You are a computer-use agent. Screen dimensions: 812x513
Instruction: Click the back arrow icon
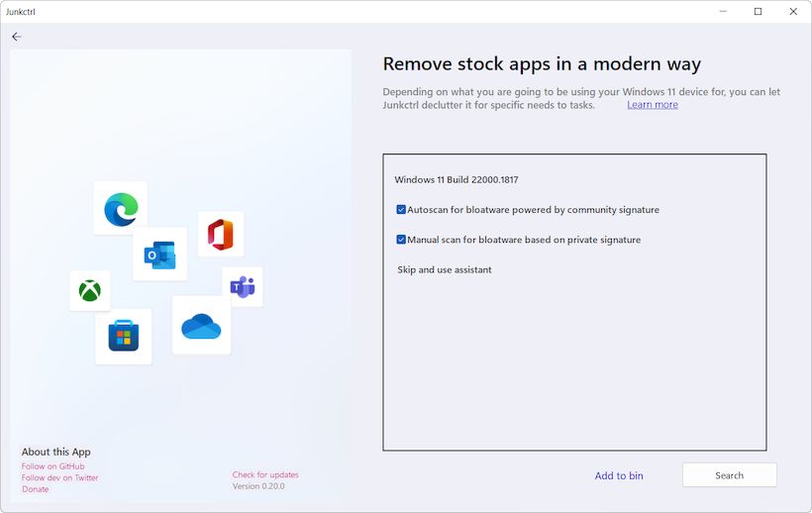[x=16, y=37]
